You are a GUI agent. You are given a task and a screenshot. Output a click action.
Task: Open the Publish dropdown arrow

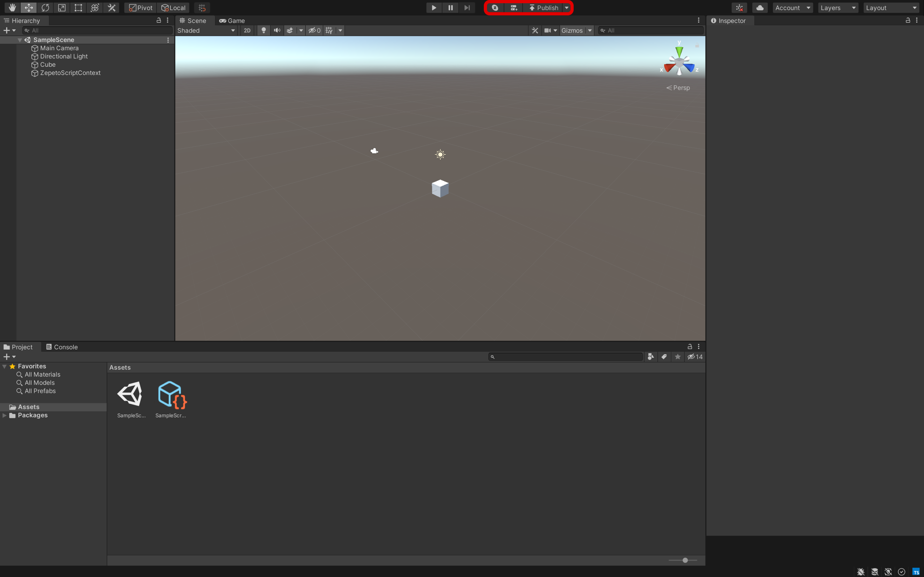[567, 8]
